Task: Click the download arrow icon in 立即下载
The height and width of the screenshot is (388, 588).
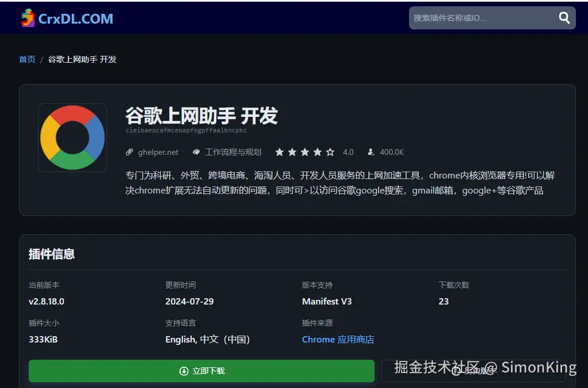Action: point(184,371)
